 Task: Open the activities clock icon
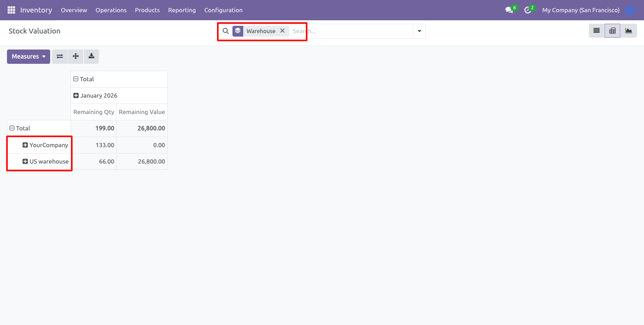pos(528,10)
